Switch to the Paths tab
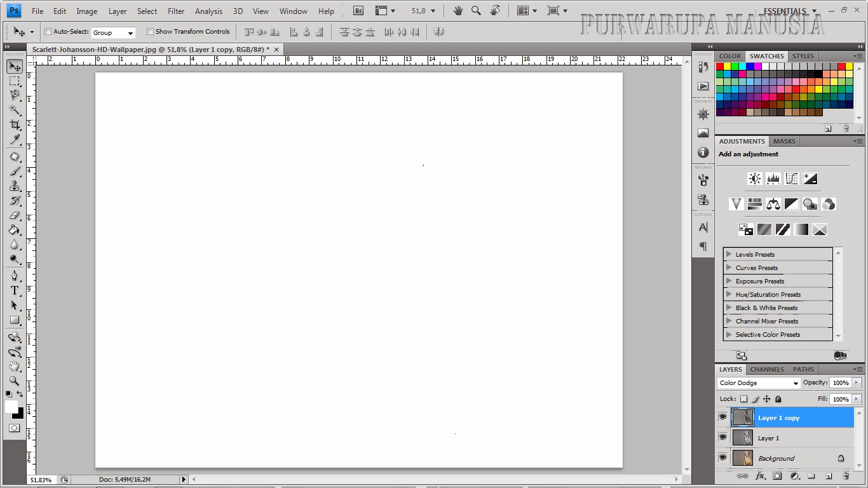Screen dimensions: 868x488 click(x=803, y=369)
